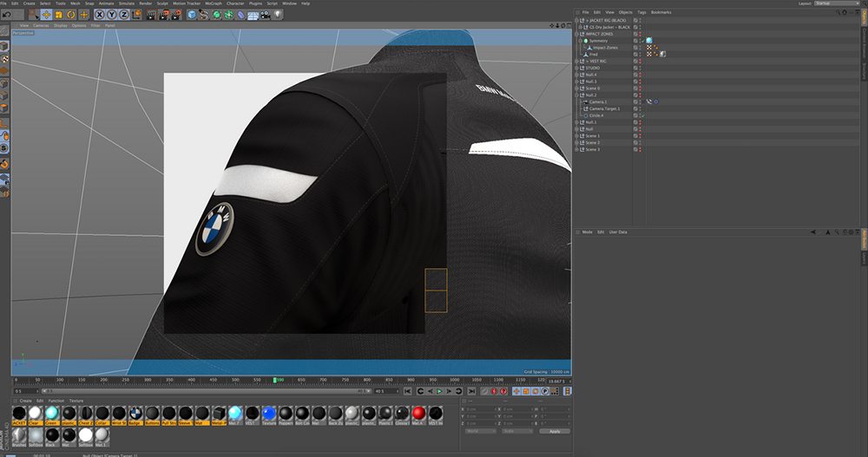The image size is (868, 457).
Task: Open the MoGraph menu
Action: point(214,3)
